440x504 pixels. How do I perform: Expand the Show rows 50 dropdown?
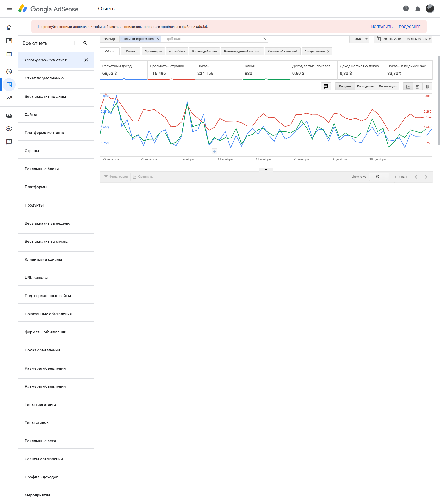pyautogui.click(x=379, y=177)
